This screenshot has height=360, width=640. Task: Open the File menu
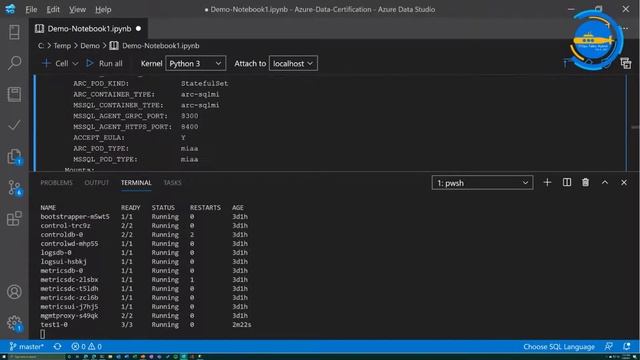coord(31,9)
